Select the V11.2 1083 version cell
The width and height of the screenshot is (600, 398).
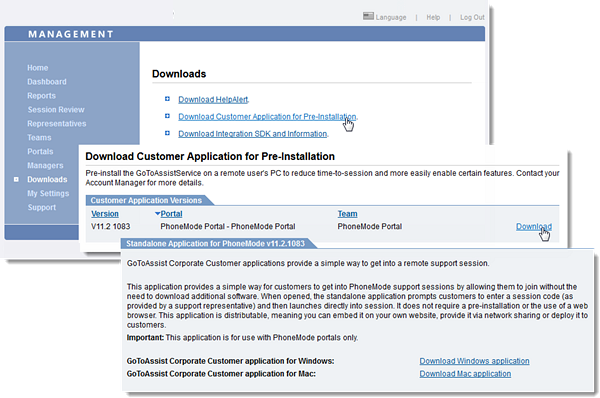pos(111,227)
